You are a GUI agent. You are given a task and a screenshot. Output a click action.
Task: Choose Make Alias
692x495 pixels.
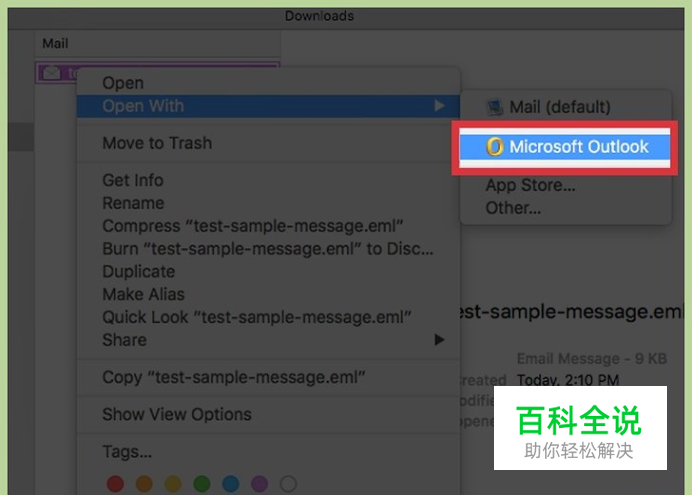click(268, 294)
